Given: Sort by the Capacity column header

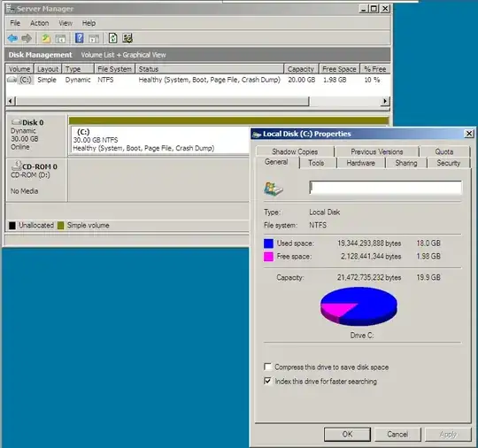Looking at the screenshot, I should point(301,69).
